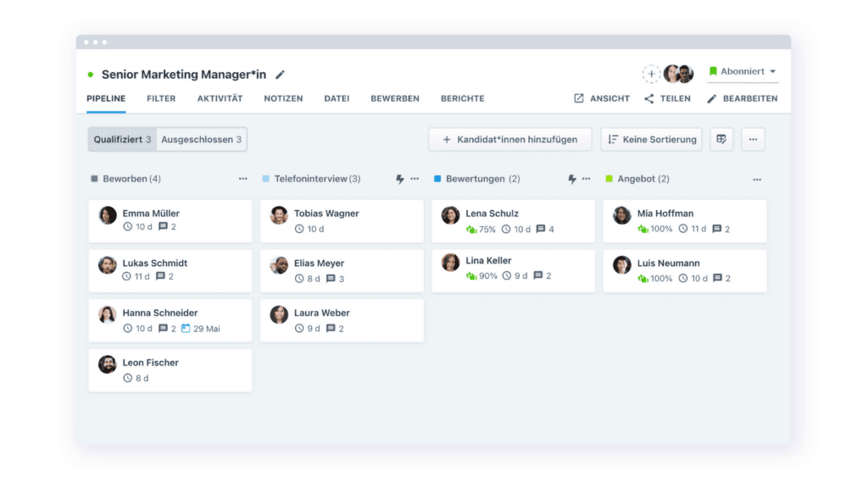Open the Telefoninterview automation lightning icon
The height and width of the screenshot is (488, 868).
(400, 179)
